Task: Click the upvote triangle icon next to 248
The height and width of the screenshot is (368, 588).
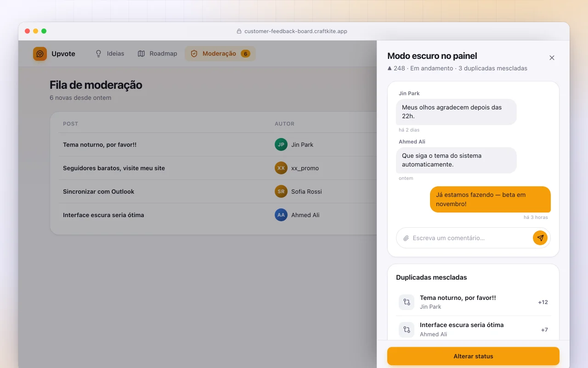Action: tap(390, 68)
